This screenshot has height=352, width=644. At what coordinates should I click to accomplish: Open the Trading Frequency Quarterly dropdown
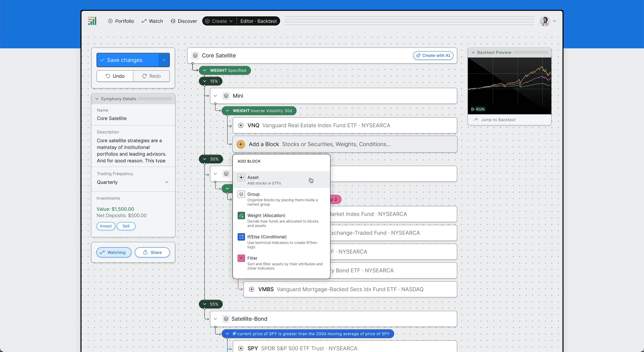coord(133,182)
